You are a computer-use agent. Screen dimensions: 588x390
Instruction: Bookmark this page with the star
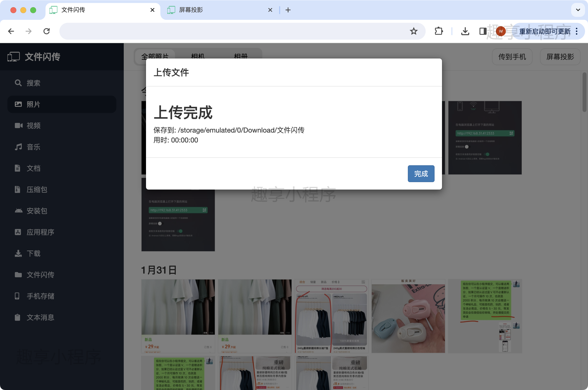click(414, 31)
